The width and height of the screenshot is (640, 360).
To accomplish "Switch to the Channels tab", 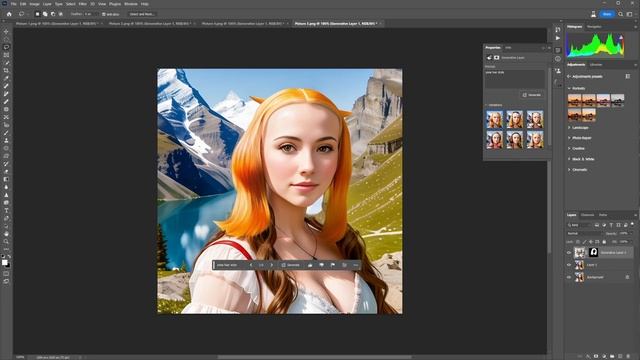I will point(587,215).
